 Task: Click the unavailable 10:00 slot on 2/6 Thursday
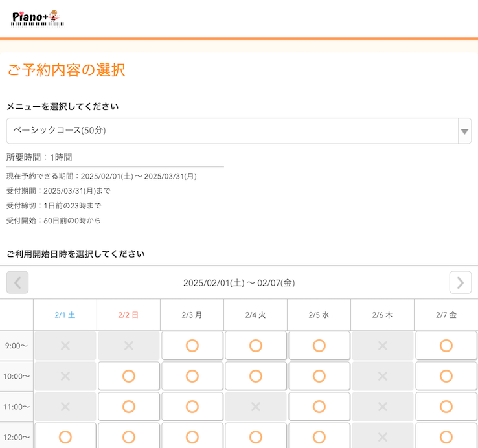click(383, 376)
